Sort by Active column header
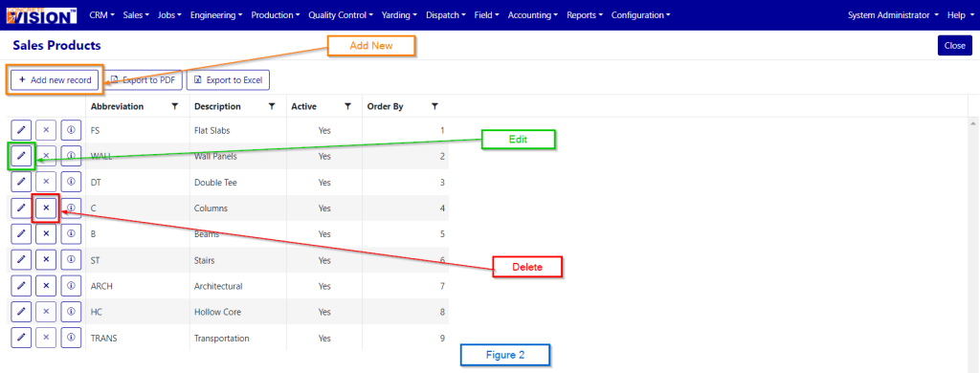The width and height of the screenshot is (980, 373). point(303,107)
